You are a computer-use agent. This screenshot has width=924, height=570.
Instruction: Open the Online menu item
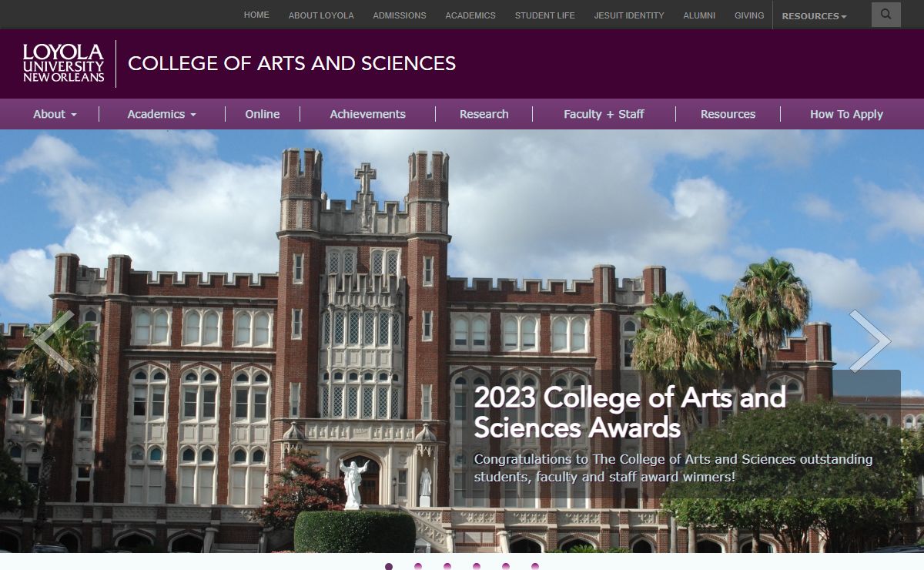[263, 114]
